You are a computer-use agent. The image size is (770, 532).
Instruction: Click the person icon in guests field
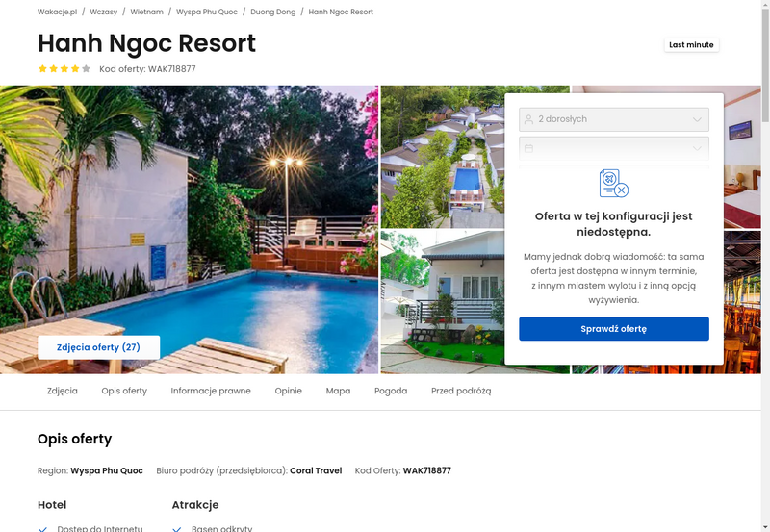point(528,119)
